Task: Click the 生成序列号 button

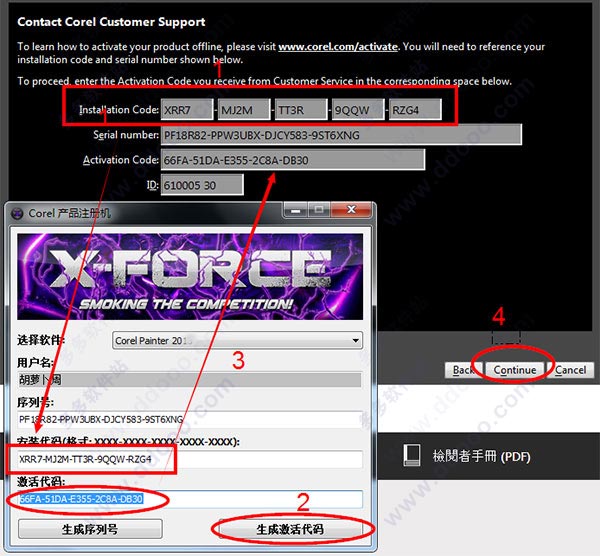Action: click(x=90, y=529)
